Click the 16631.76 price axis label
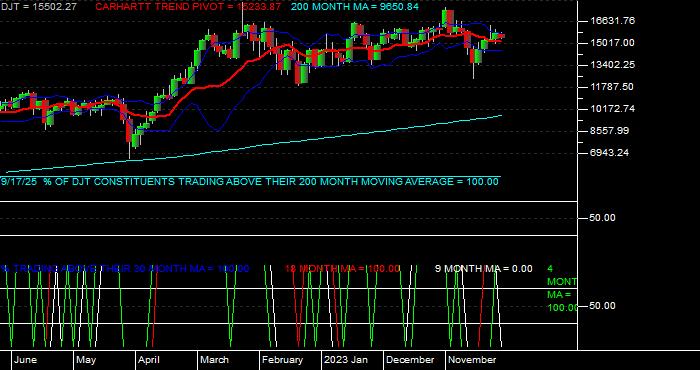700x370 pixels. click(x=612, y=21)
